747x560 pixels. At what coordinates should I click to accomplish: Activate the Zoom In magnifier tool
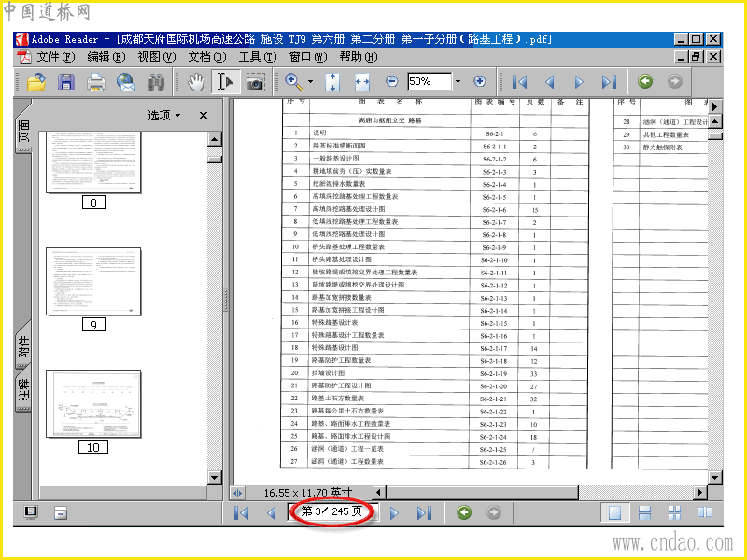click(293, 82)
